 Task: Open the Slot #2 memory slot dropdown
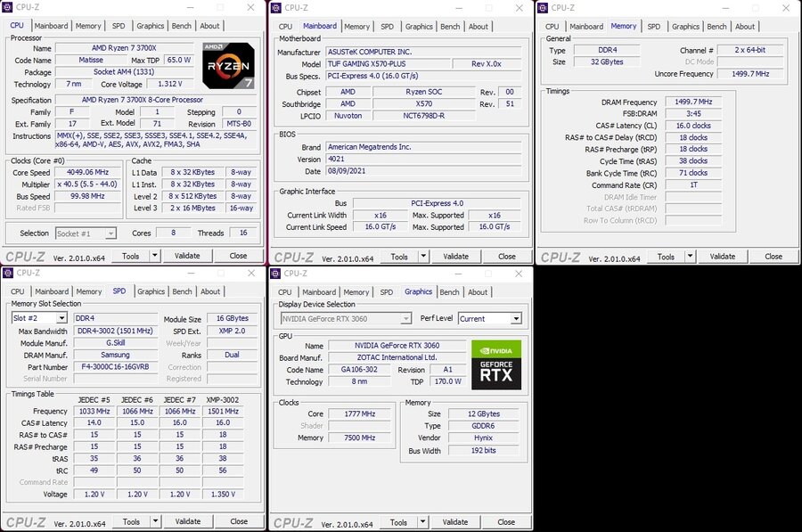click(39, 317)
